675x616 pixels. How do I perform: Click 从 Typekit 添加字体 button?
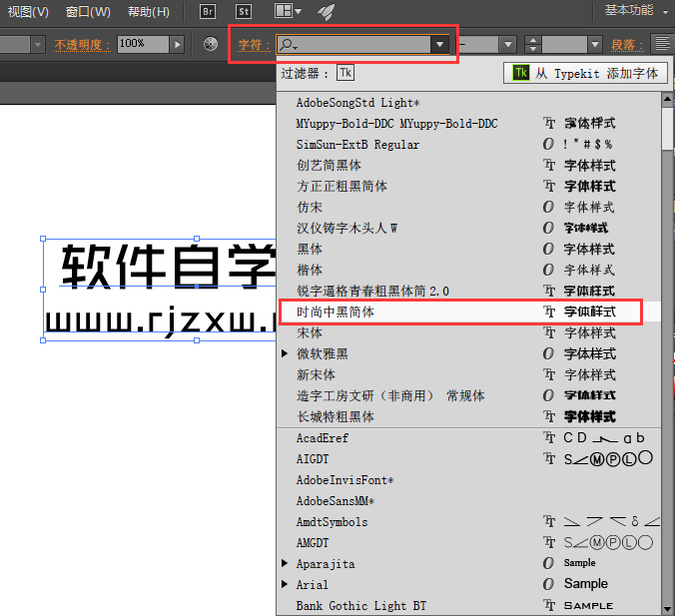point(585,73)
